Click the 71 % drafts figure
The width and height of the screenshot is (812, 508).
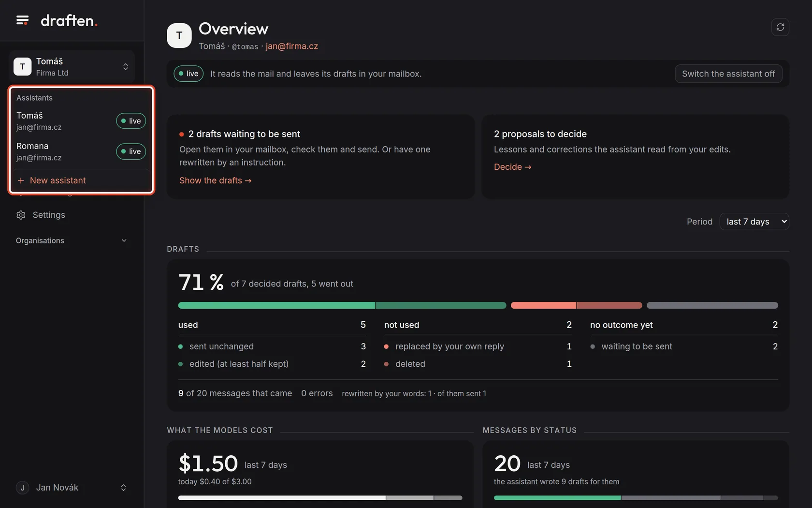click(x=201, y=282)
